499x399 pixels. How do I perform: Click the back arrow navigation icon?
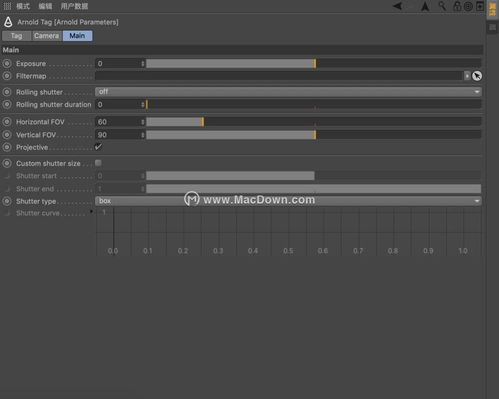[x=398, y=6]
